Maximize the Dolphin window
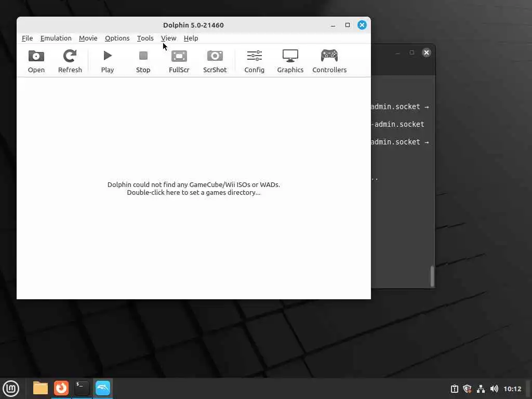532x399 pixels. [x=348, y=25]
